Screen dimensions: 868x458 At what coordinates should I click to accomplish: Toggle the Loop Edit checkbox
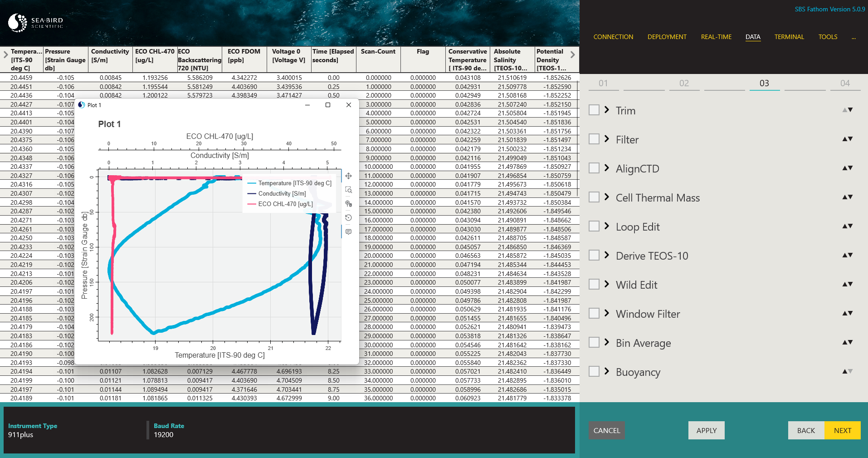[x=594, y=226]
